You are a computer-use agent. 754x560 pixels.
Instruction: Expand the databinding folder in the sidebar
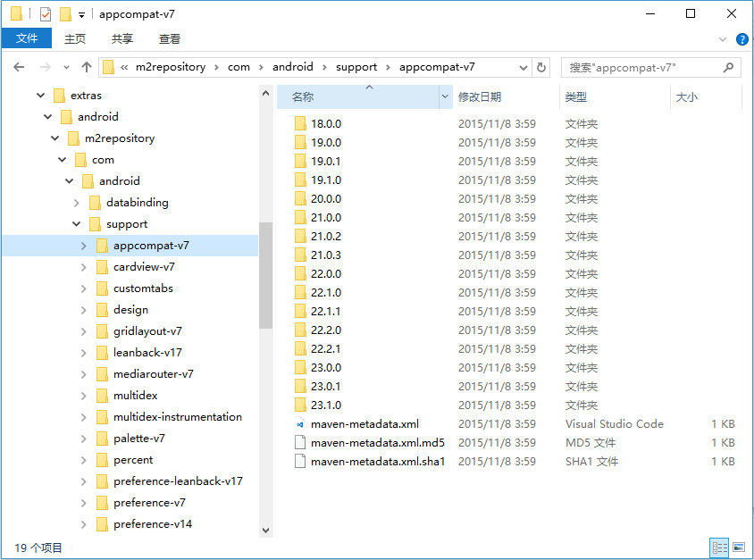click(x=76, y=202)
